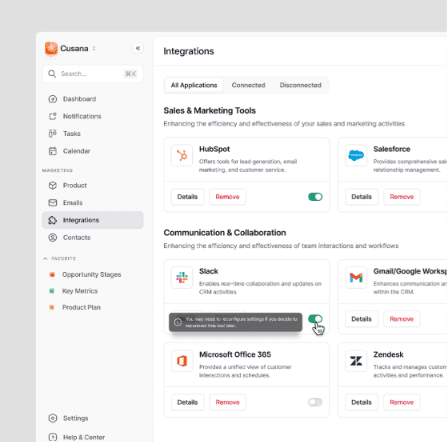Click the Sales & Marketing Tools heading

pyautogui.click(x=210, y=111)
